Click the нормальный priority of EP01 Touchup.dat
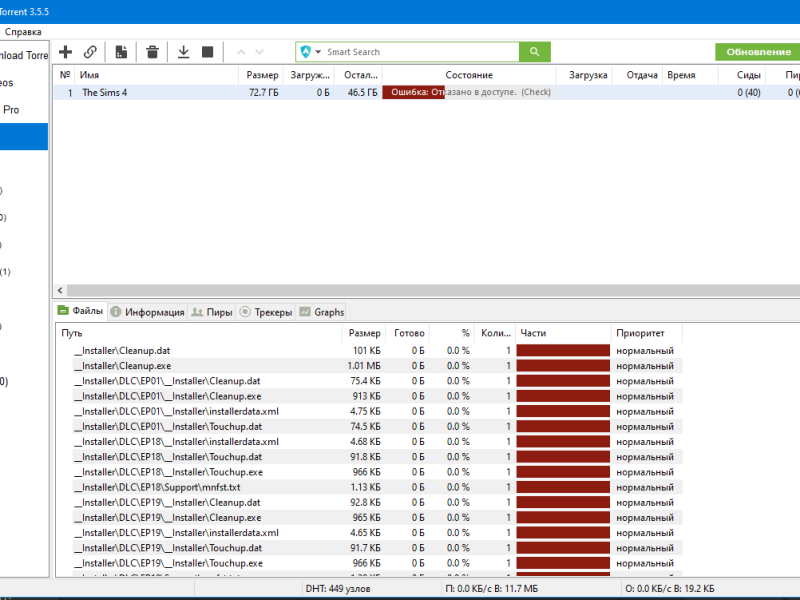800x600 pixels. click(645, 427)
